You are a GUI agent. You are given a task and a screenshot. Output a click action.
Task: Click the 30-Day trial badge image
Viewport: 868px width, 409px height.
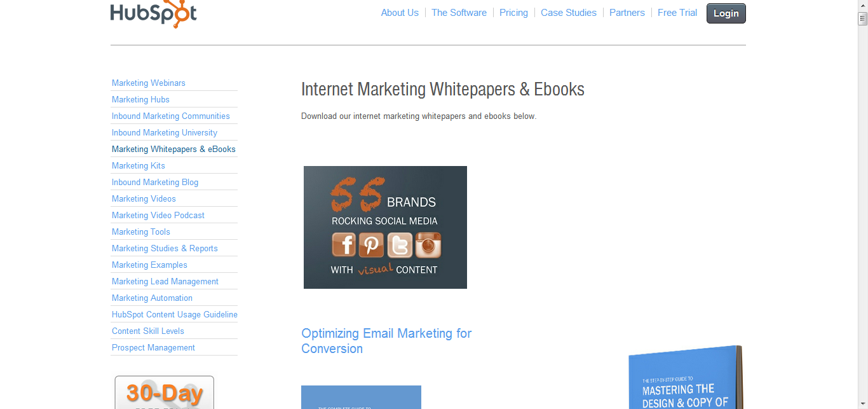click(165, 392)
